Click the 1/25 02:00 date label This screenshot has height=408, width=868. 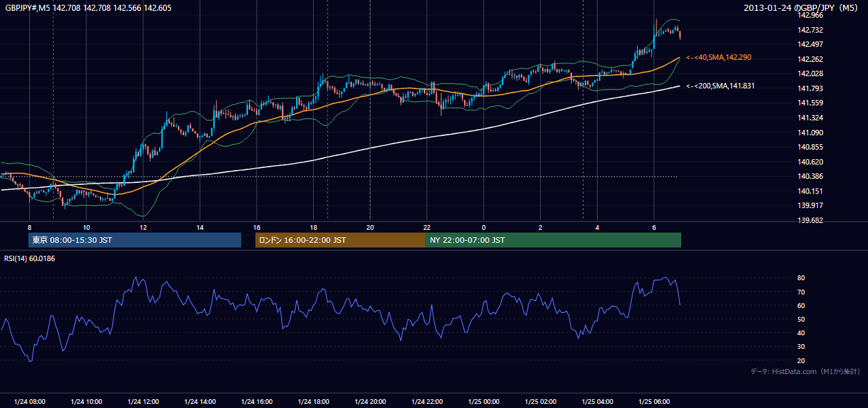point(540,402)
